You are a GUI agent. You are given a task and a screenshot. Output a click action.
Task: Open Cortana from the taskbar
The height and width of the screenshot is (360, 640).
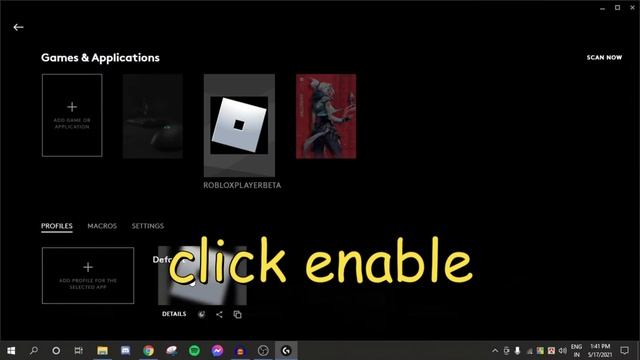pyautogui.click(x=56, y=350)
